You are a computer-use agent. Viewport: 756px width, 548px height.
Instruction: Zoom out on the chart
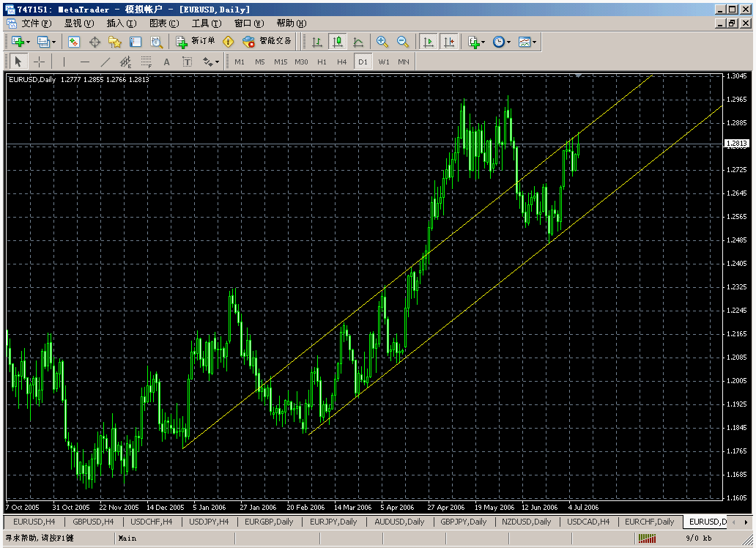(x=403, y=42)
